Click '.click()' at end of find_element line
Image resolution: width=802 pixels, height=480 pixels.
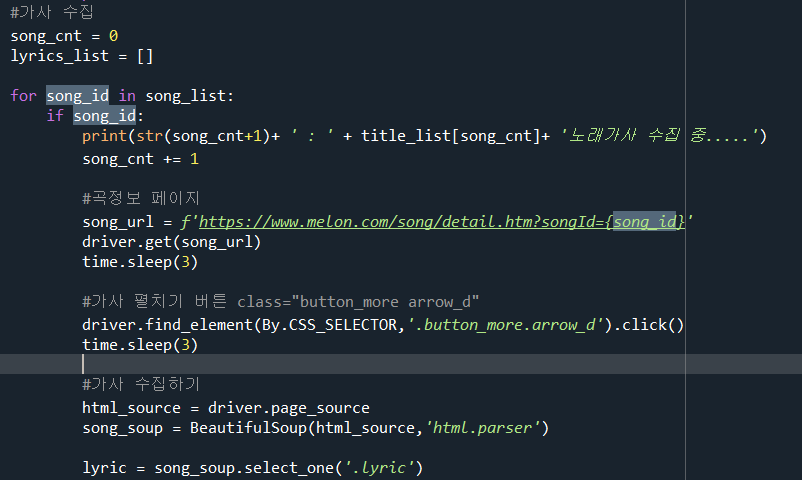tap(648, 324)
